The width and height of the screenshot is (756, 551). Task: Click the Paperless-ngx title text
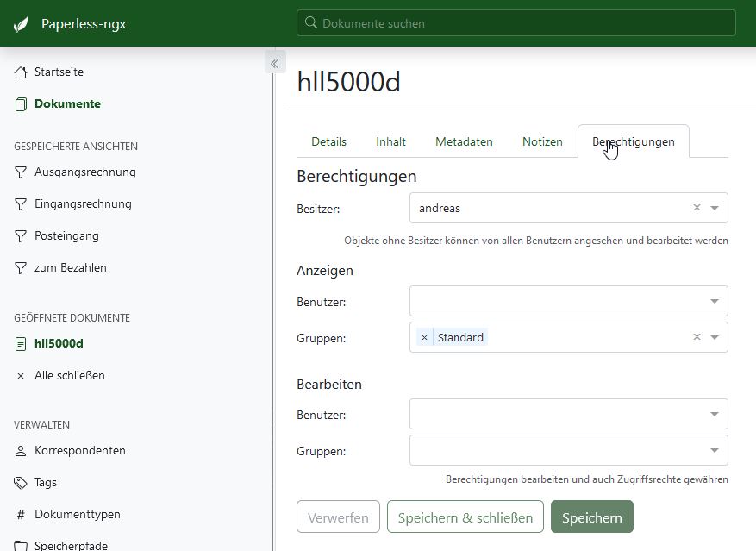[x=84, y=24]
